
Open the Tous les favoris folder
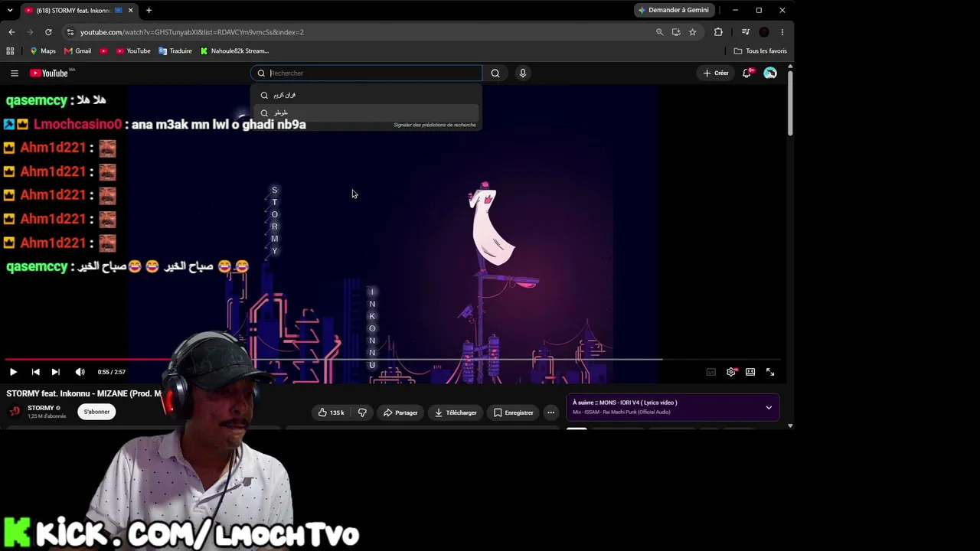[x=760, y=51]
